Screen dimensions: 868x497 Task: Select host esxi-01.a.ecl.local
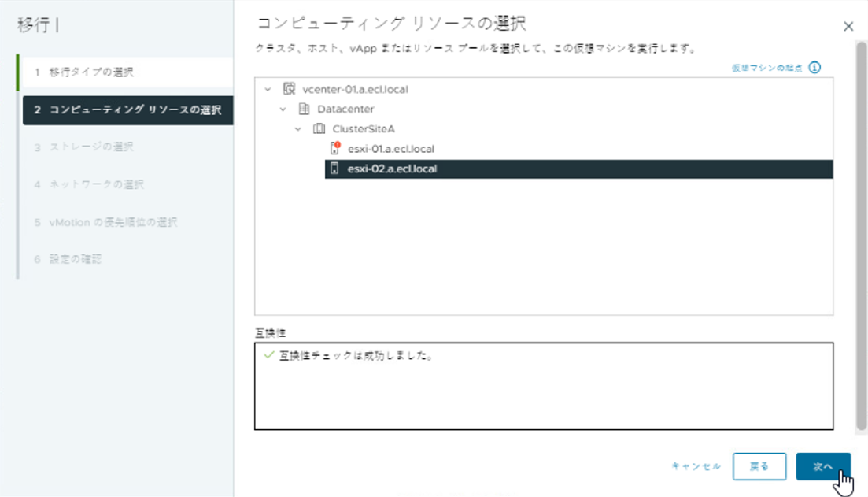(x=390, y=149)
